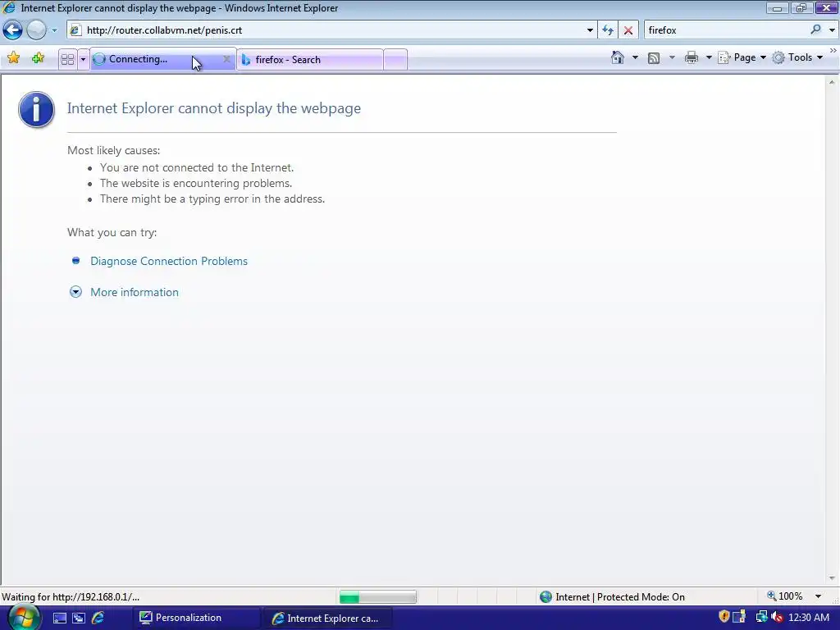Select the Connecting... tab
The height and width of the screenshot is (630, 840).
pyautogui.click(x=155, y=59)
